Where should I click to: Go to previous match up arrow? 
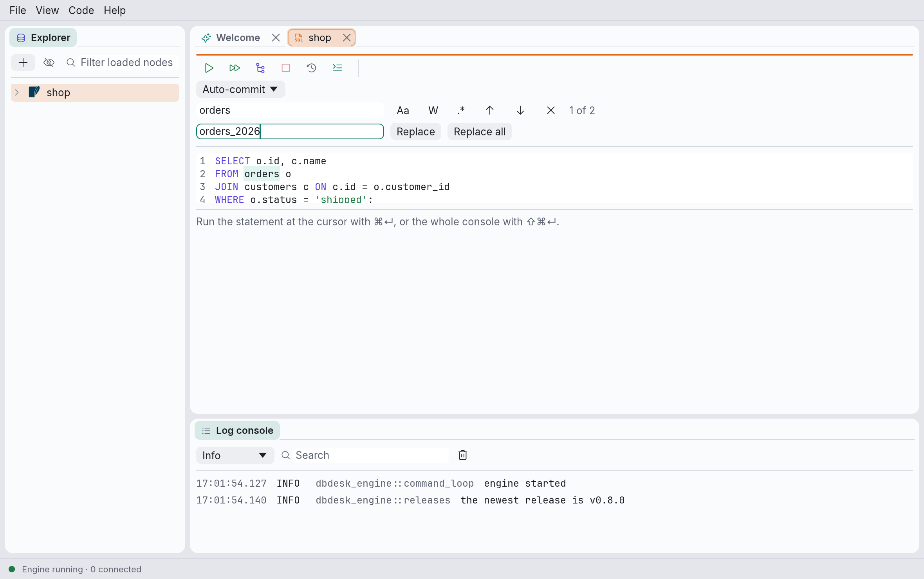pos(489,111)
